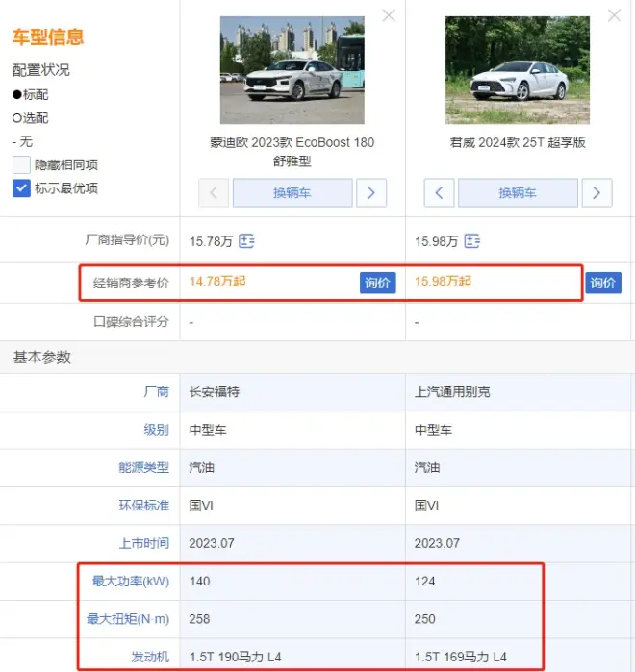635x672 pixels.
Task: Click 询价 button for 14.78万起 price
Action: coord(378,283)
